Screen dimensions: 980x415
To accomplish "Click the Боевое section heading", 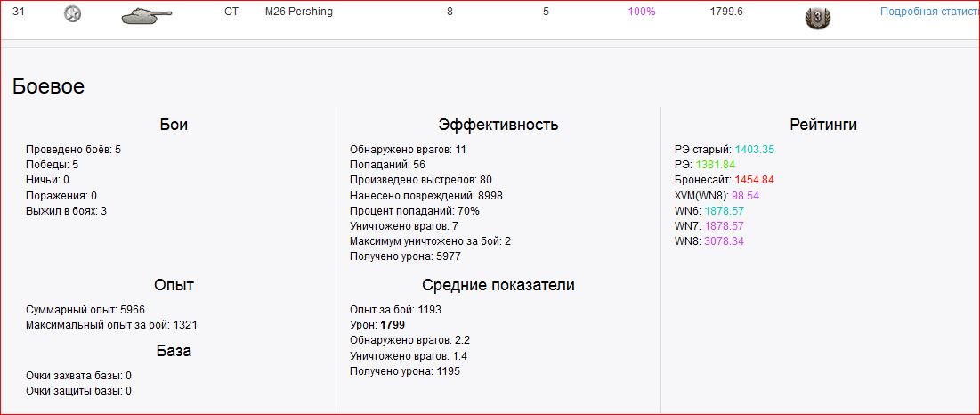I will (48, 87).
